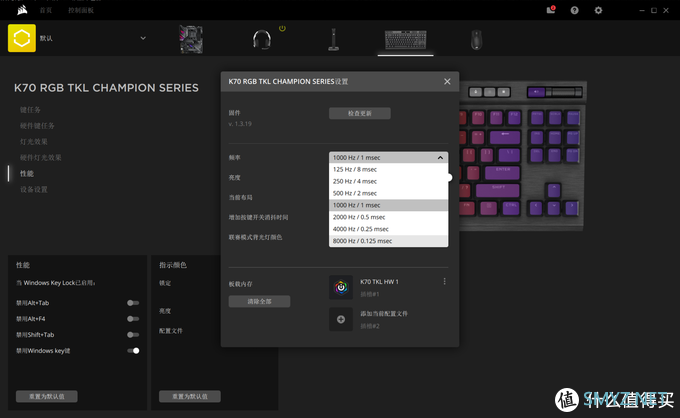Click the purple Enter key on keyboard preview
The image size is (680, 418).
click(x=502, y=173)
